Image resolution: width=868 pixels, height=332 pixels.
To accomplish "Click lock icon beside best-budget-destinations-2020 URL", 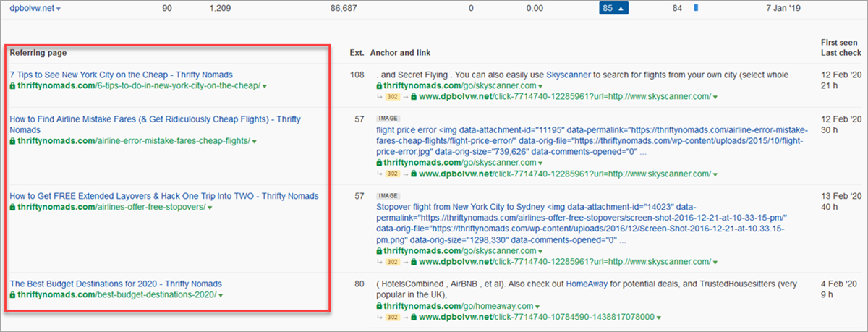I will [x=12, y=295].
